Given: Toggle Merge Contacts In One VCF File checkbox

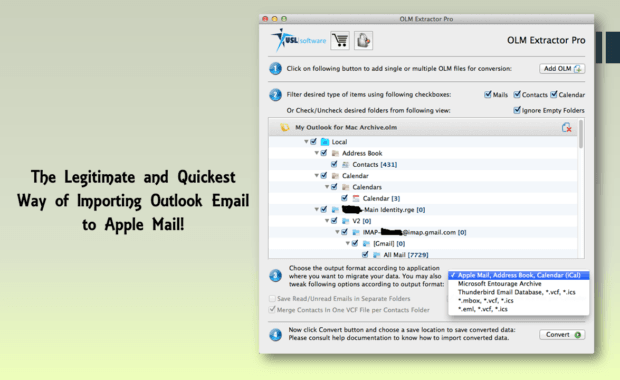Looking at the screenshot, I should click(x=272, y=310).
